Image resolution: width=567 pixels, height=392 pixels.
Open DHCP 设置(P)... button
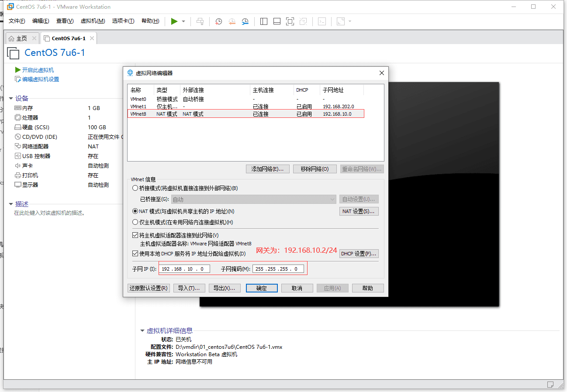pos(359,254)
